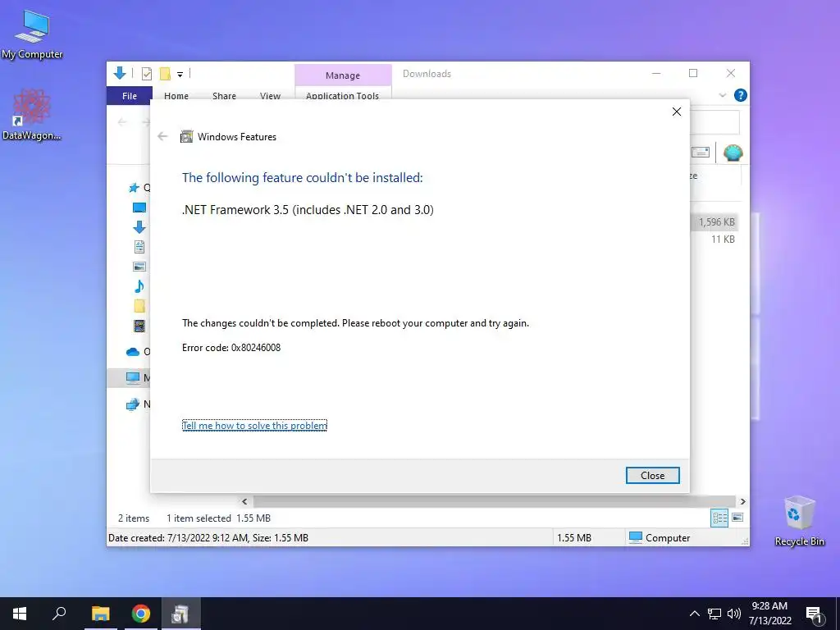Switch to the Share ribbon tab
The image size is (840, 630).
point(224,96)
